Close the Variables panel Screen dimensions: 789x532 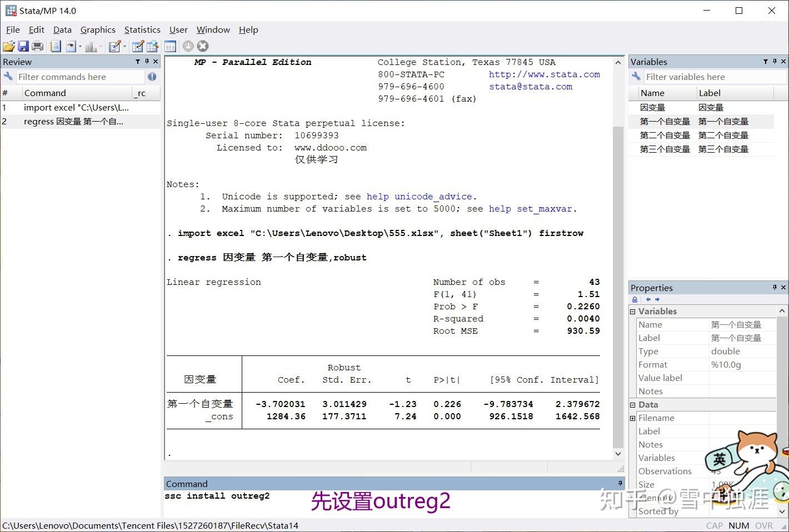783,62
